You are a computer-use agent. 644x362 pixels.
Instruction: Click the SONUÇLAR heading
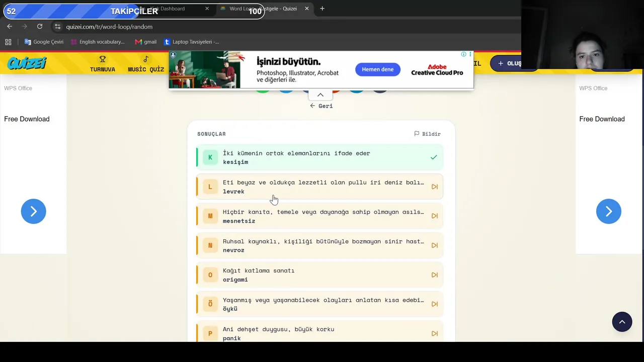pos(211,134)
